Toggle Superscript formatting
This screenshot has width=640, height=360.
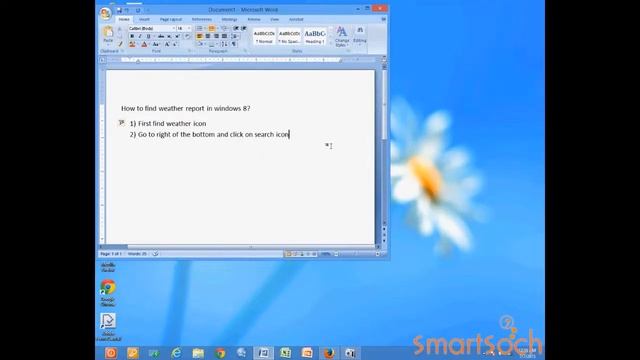177,36
